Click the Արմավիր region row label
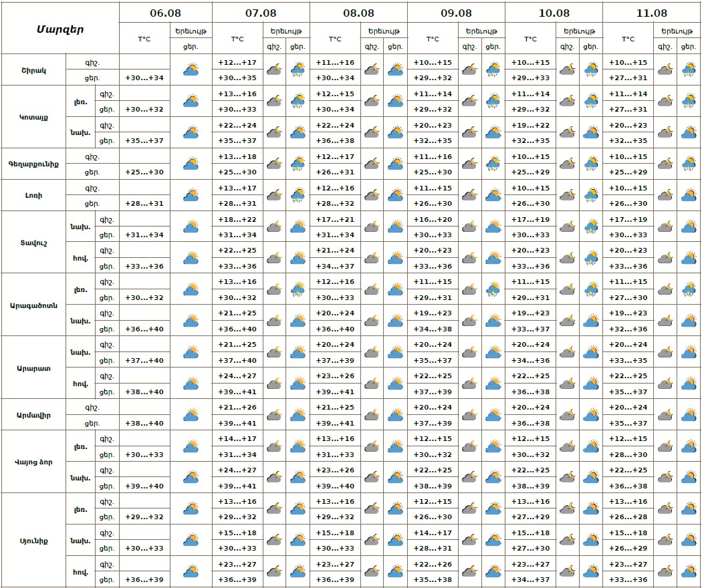 tap(33, 415)
